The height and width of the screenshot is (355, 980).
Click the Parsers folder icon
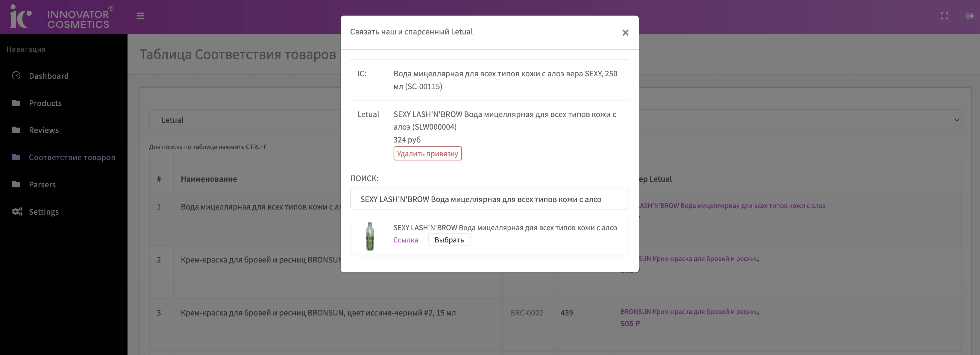(16, 184)
